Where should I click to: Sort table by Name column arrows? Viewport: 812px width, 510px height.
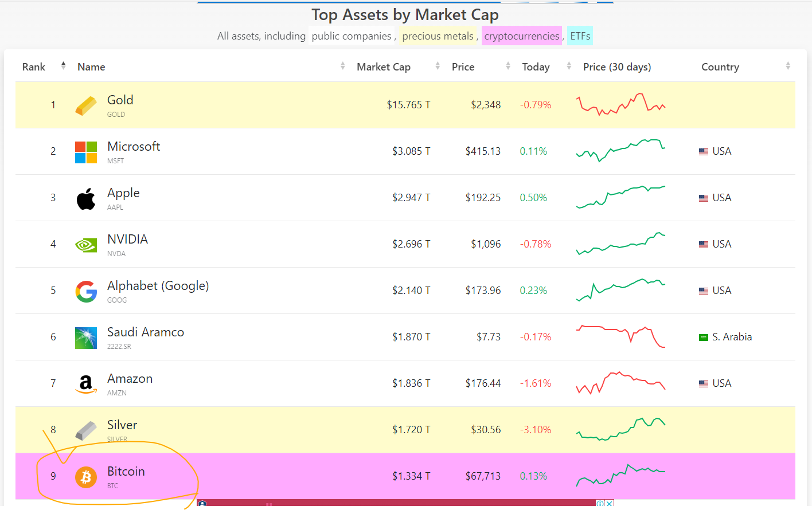click(x=342, y=66)
